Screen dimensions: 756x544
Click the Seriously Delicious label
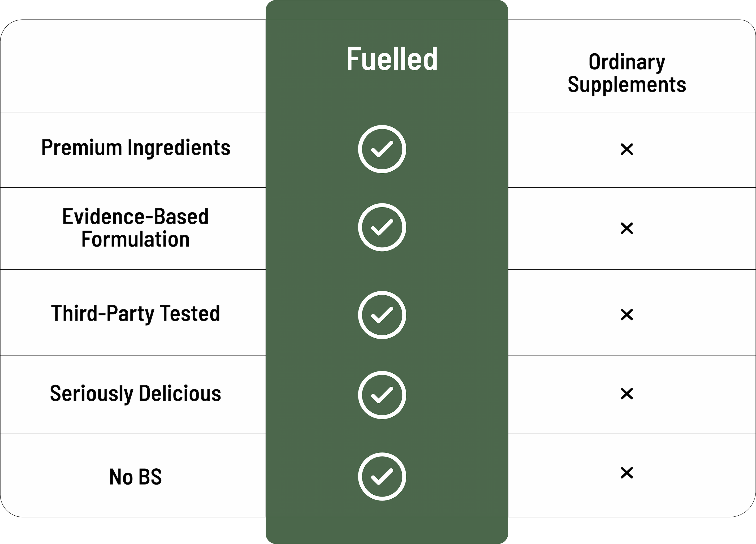pyautogui.click(x=136, y=393)
